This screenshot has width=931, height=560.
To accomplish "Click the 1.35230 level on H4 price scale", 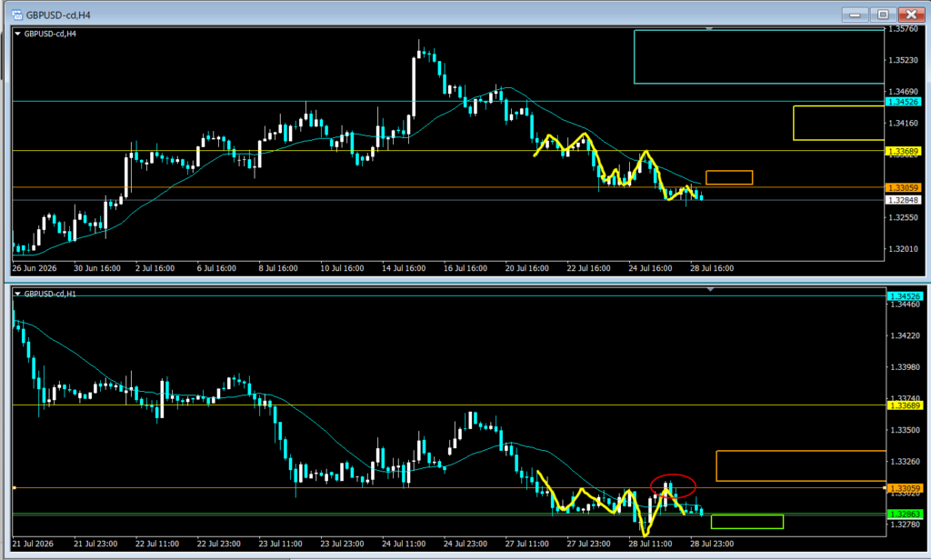I will pyautogui.click(x=903, y=60).
